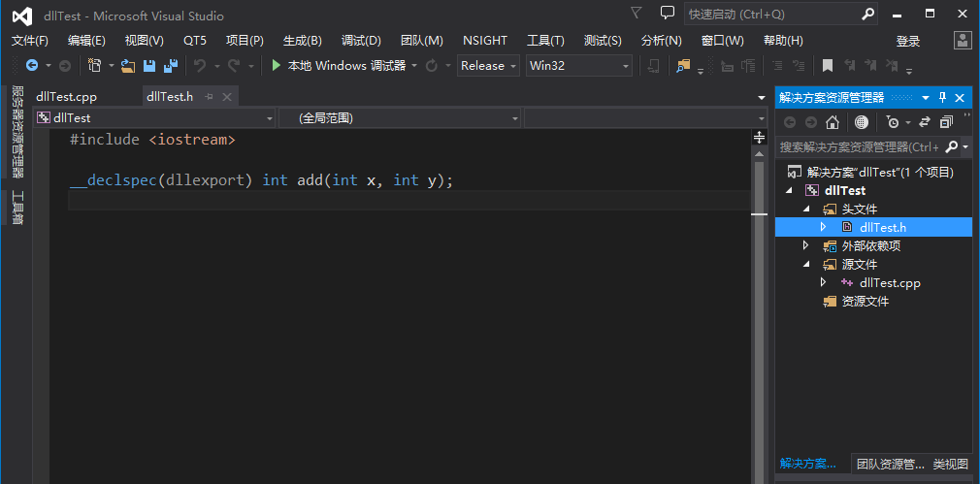Viewport: 980px width, 484px height.
Task: Click the magnifier icon in Solution Explorer search
Action: [951, 147]
